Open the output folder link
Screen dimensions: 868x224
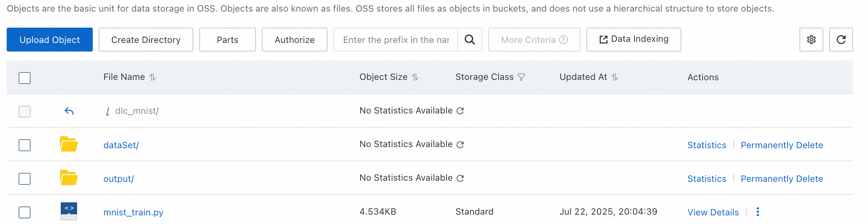pos(118,179)
